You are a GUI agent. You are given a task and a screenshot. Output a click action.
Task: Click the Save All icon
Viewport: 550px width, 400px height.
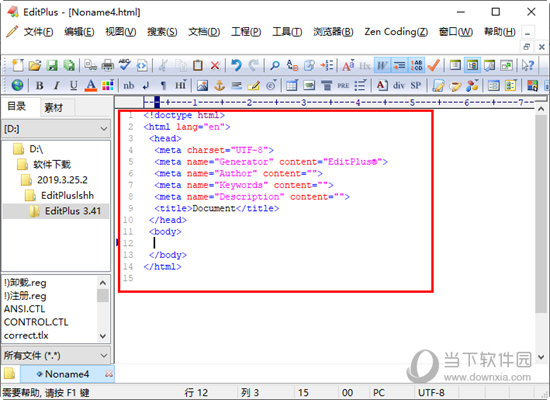[69, 65]
